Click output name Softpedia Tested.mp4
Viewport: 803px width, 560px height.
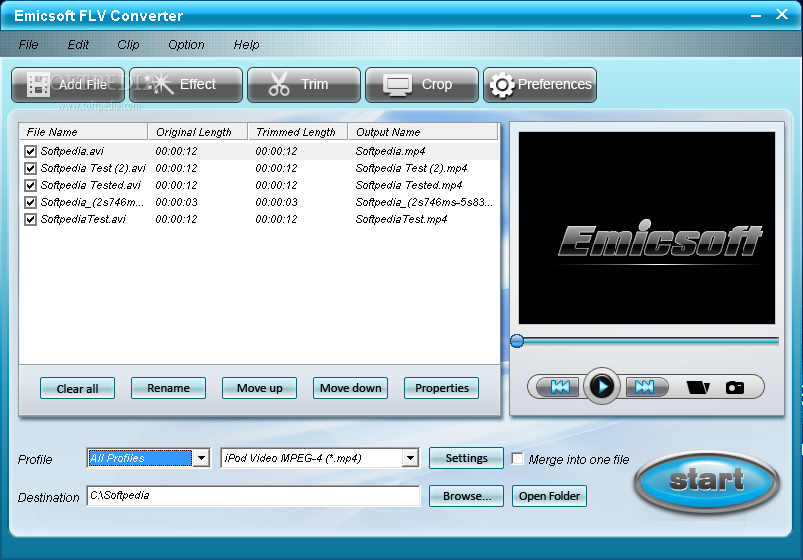[x=409, y=185]
